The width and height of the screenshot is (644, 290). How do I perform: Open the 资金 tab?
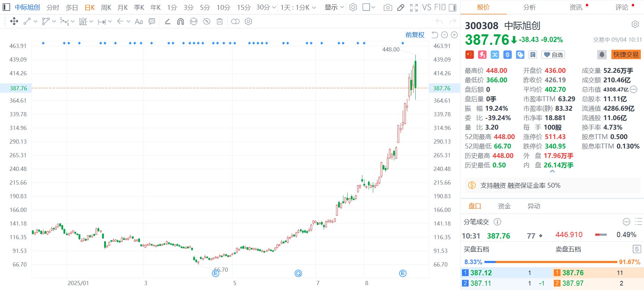(504, 206)
